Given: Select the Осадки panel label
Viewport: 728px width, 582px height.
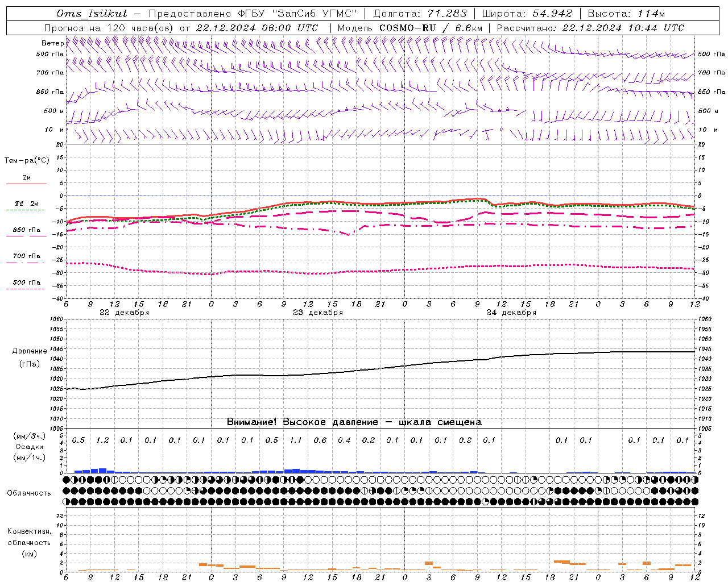Looking at the screenshot, I should [x=30, y=447].
